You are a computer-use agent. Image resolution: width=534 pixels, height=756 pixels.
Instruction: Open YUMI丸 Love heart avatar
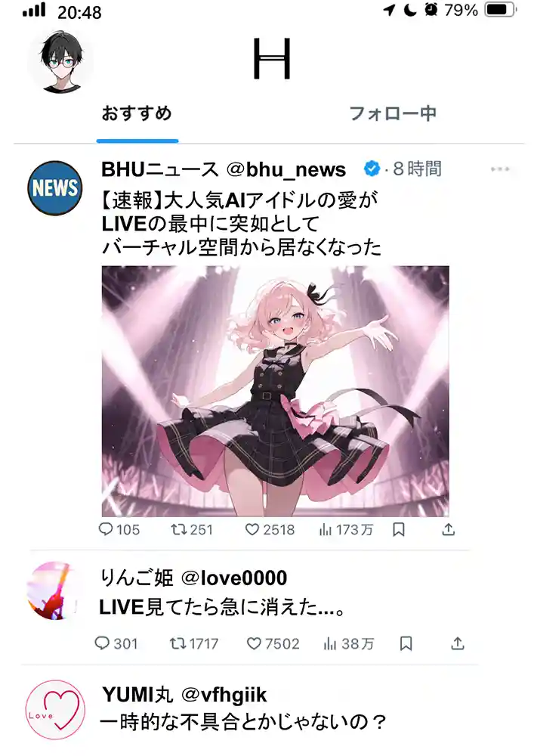[55, 710]
